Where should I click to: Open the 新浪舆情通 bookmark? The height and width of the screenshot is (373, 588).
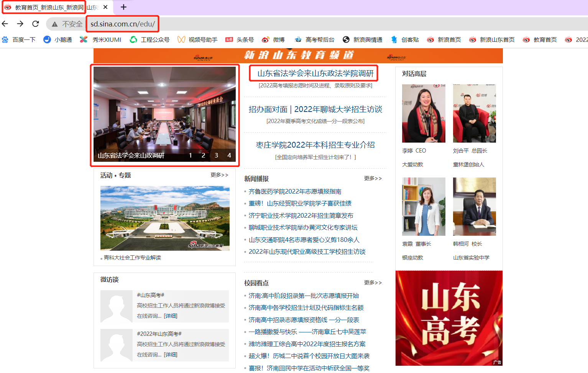coord(362,39)
